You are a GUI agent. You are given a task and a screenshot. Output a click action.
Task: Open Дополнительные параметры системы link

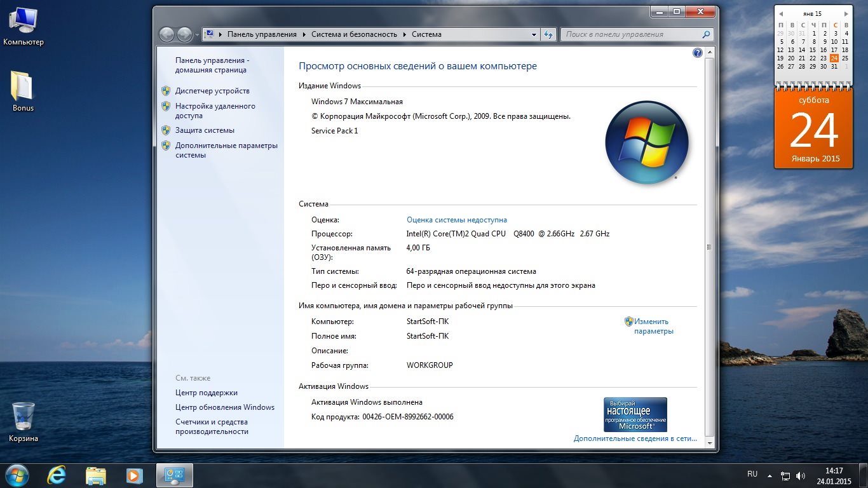point(226,150)
